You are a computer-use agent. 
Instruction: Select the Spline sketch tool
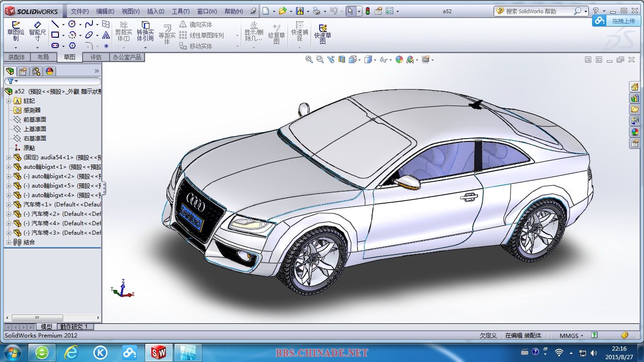(x=89, y=24)
